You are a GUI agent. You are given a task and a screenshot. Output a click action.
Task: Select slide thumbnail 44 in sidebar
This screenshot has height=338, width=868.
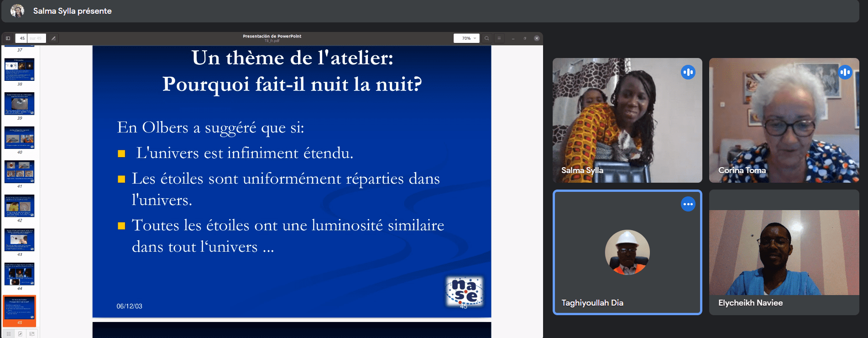point(20,274)
